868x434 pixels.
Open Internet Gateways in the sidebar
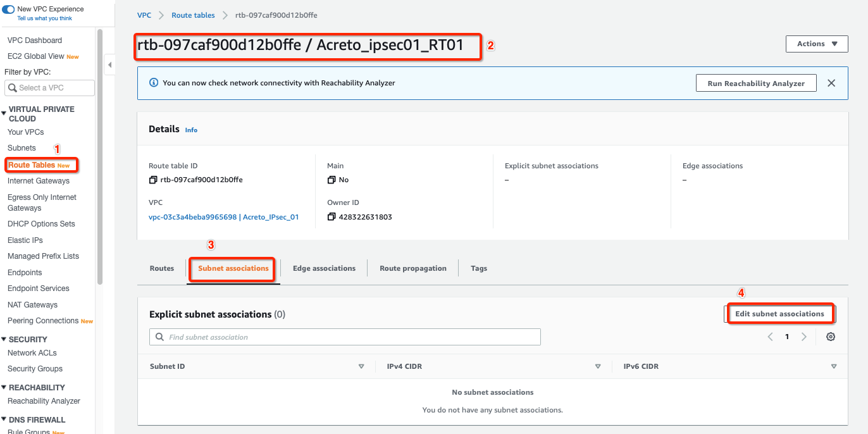[x=39, y=181]
